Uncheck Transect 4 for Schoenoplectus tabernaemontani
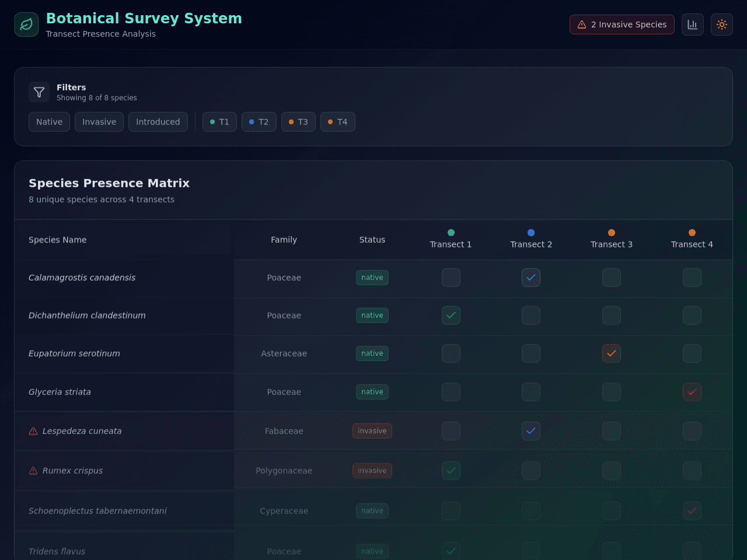 [x=692, y=511]
